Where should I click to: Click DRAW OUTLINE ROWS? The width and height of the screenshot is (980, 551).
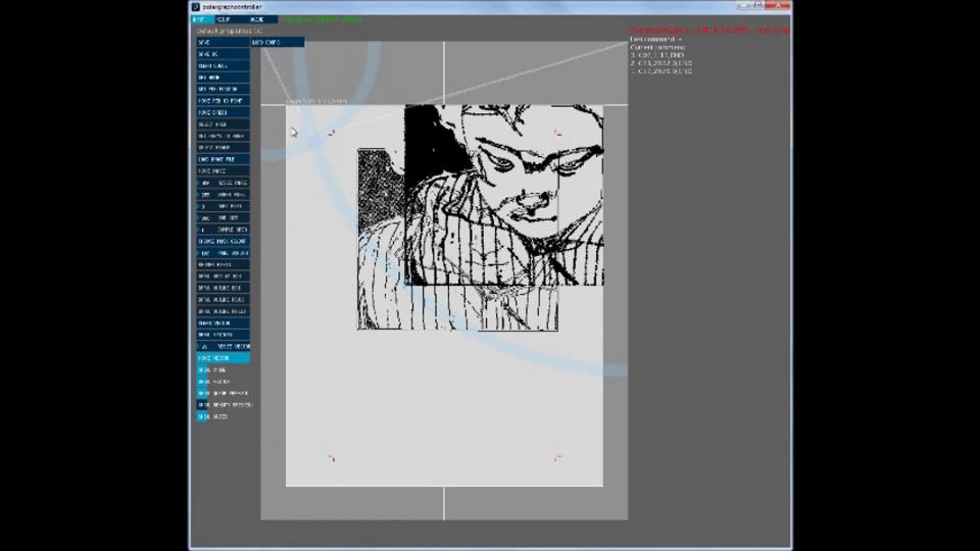pyautogui.click(x=223, y=300)
